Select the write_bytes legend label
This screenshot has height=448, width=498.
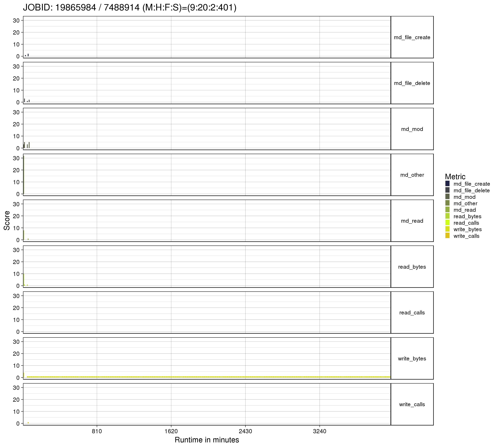(x=467, y=229)
